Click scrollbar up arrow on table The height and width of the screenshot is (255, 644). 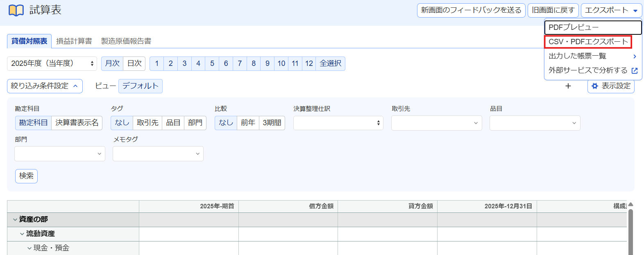tap(631, 204)
